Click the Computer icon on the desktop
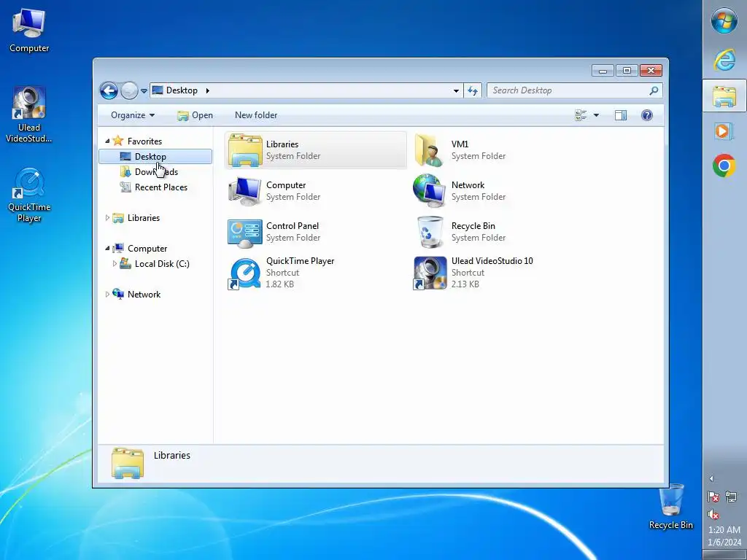Image resolution: width=747 pixels, height=560 pixels. pyautogui.click(x=29, y=31)
